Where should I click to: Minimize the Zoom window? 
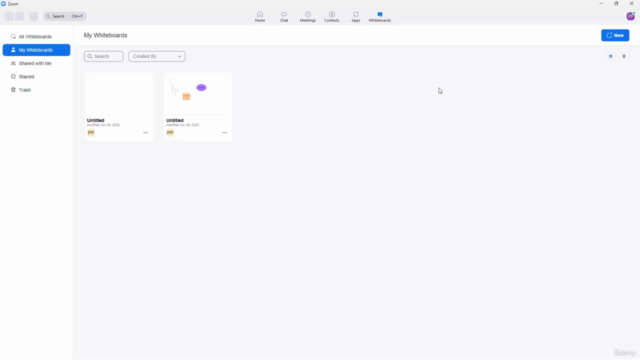(x=601, y=4)
